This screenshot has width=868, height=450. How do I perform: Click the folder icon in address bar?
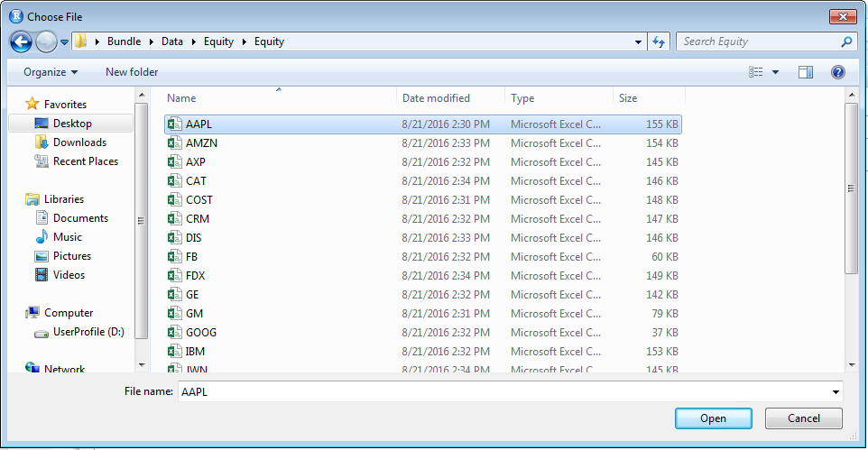click(x=81, y=41)
